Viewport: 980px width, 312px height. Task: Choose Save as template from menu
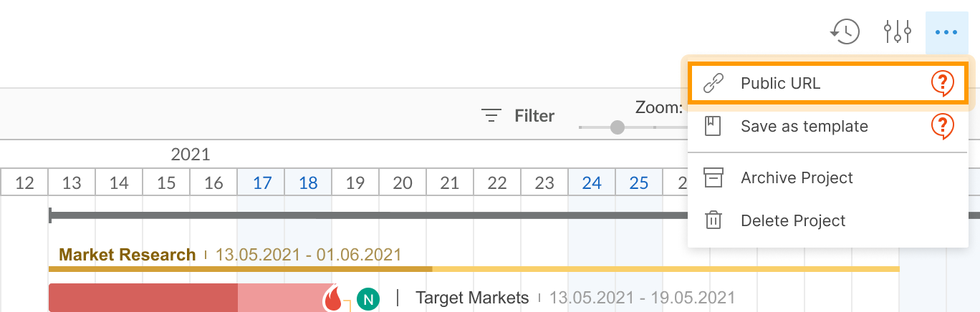[x=804, y=127]
